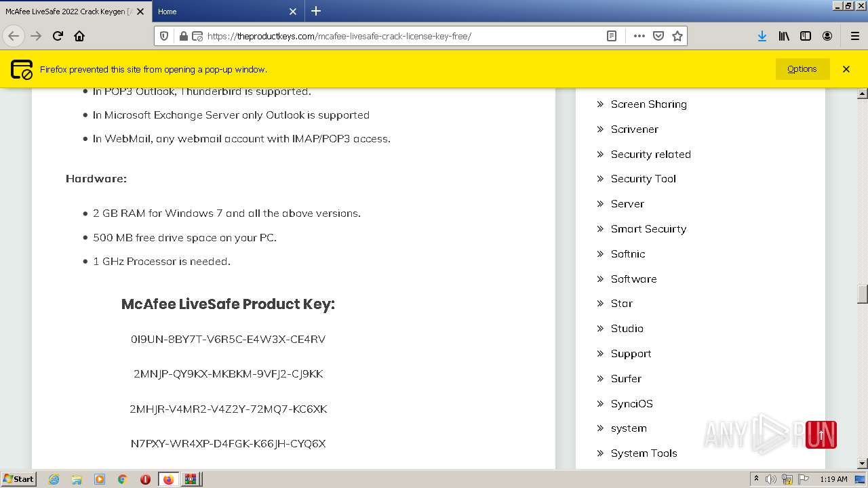
Task: Click the page vertical scrollbar thumb
Action: 863,294
